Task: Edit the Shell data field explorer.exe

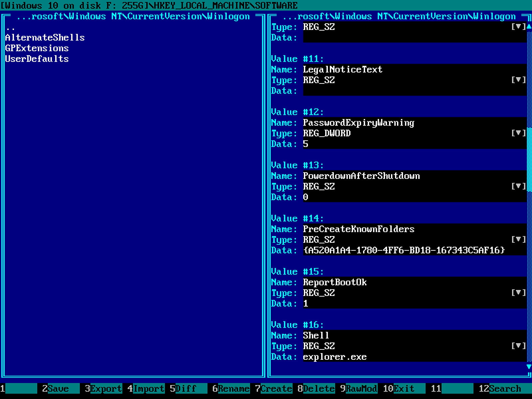Action: coord(334,357)
